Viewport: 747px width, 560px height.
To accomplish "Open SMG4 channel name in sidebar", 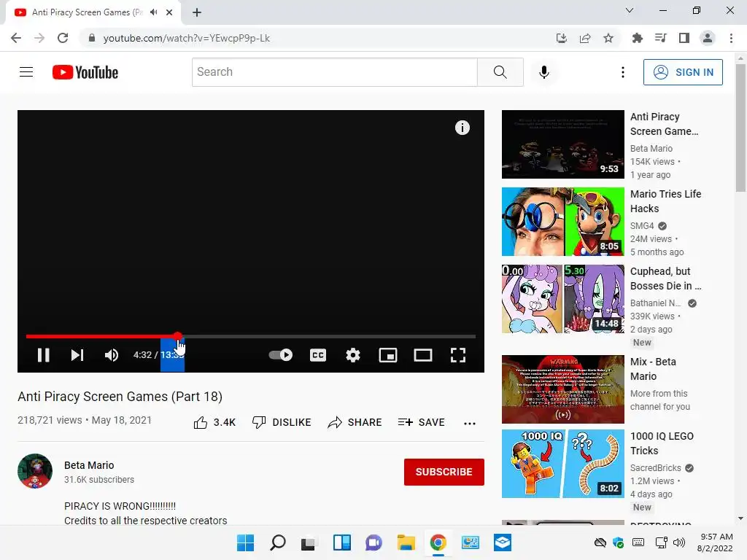I will pos(642,226).
